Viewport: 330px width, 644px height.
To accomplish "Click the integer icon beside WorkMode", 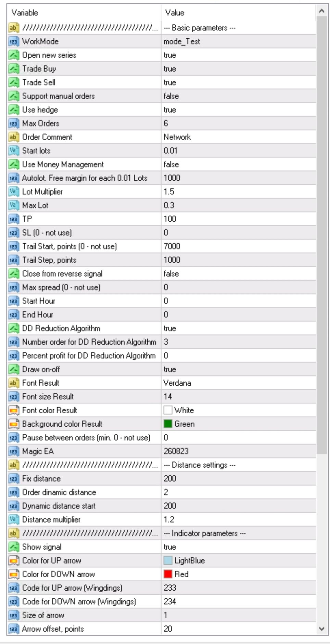I will pos(13,41).
